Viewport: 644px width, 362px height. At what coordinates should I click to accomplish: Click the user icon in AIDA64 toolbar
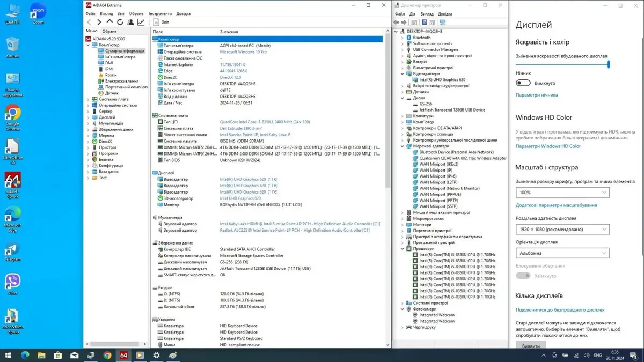[130, 22]
